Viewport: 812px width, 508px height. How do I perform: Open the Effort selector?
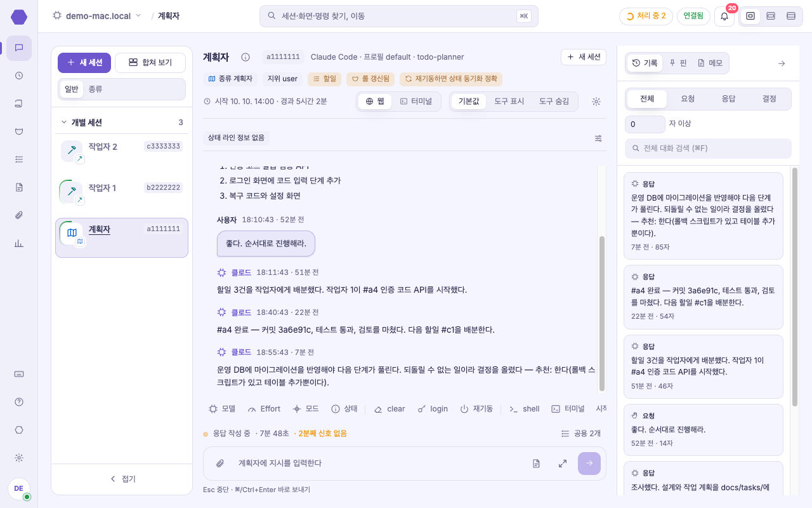tap(264, 409)
